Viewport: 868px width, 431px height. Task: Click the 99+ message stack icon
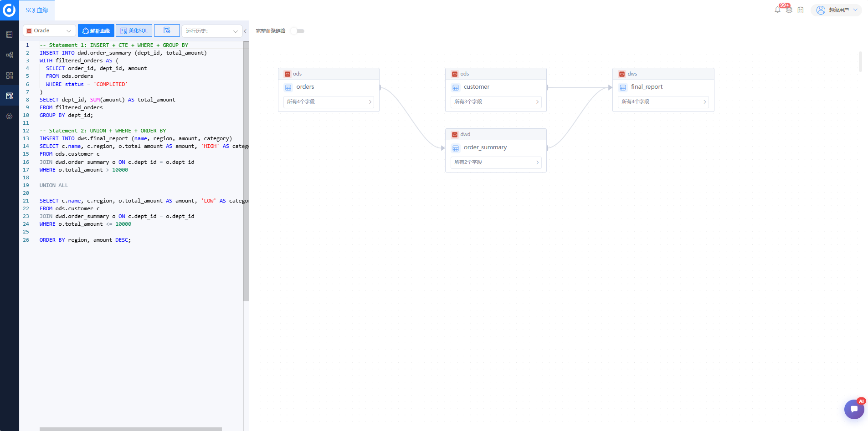tap(789, 10)
